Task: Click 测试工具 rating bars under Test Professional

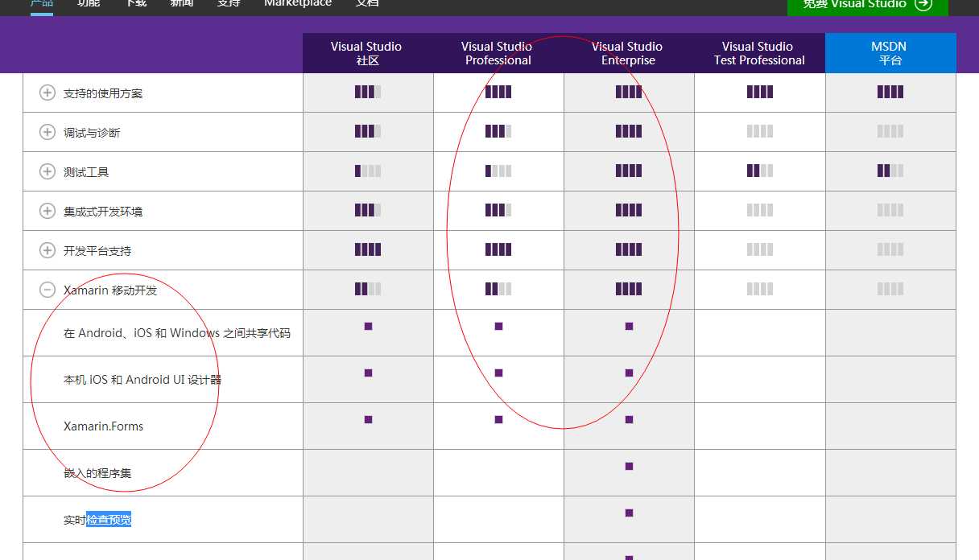Action: pos(759,171)
